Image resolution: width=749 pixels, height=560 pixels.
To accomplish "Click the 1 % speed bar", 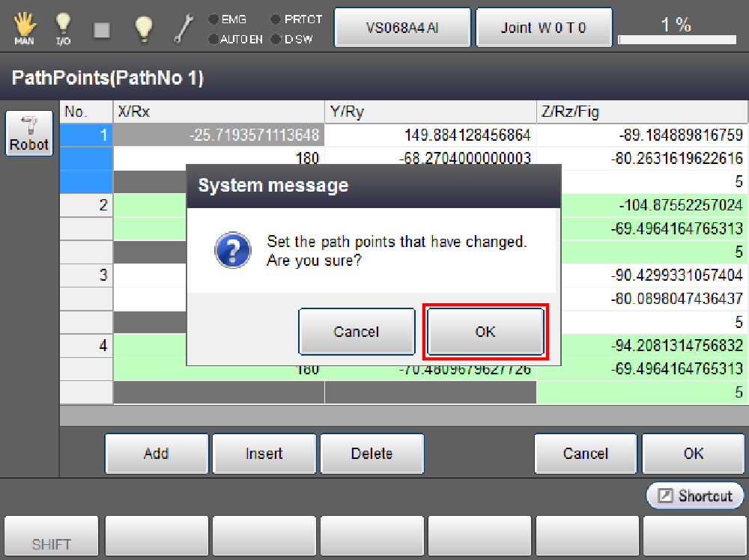I will [x=676, y=28].
